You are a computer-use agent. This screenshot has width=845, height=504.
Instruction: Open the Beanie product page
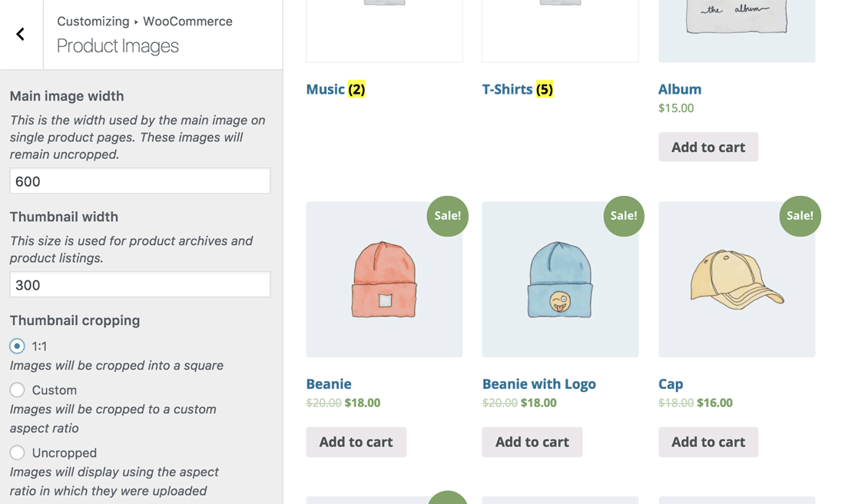[x=327, y=383]
